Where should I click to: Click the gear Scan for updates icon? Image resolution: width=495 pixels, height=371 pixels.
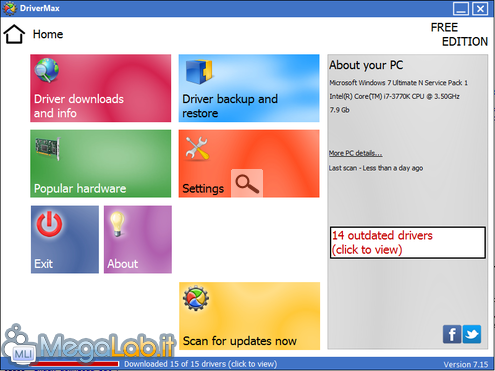196,298
